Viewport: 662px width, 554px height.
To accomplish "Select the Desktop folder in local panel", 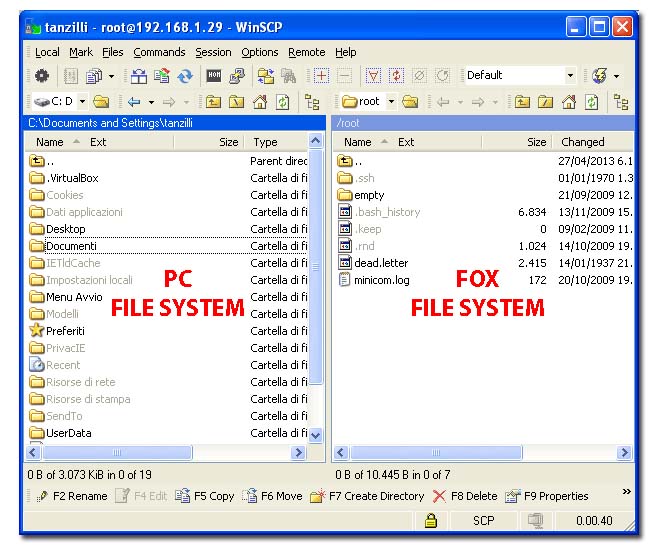I will click(65, 229).
